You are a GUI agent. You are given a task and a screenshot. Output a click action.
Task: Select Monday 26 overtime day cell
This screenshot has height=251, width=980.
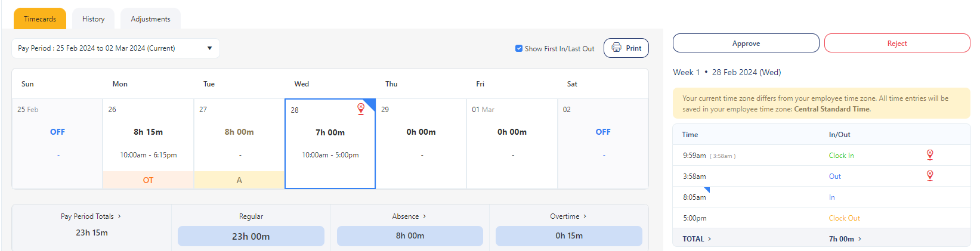pos(148,143)
